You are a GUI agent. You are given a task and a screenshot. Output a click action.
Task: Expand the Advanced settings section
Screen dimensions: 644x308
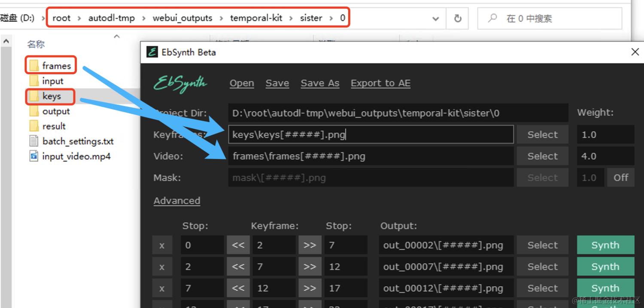[177, 201]
